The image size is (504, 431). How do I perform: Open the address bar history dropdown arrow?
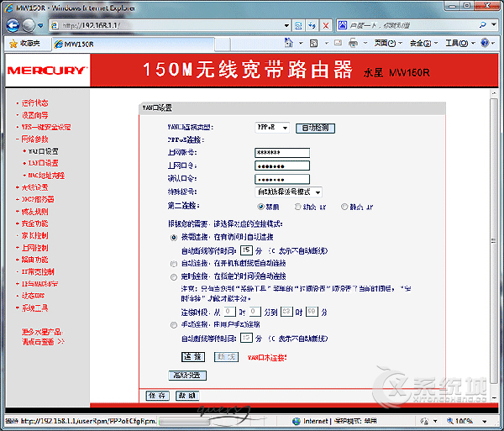click(x=286, y=25)
